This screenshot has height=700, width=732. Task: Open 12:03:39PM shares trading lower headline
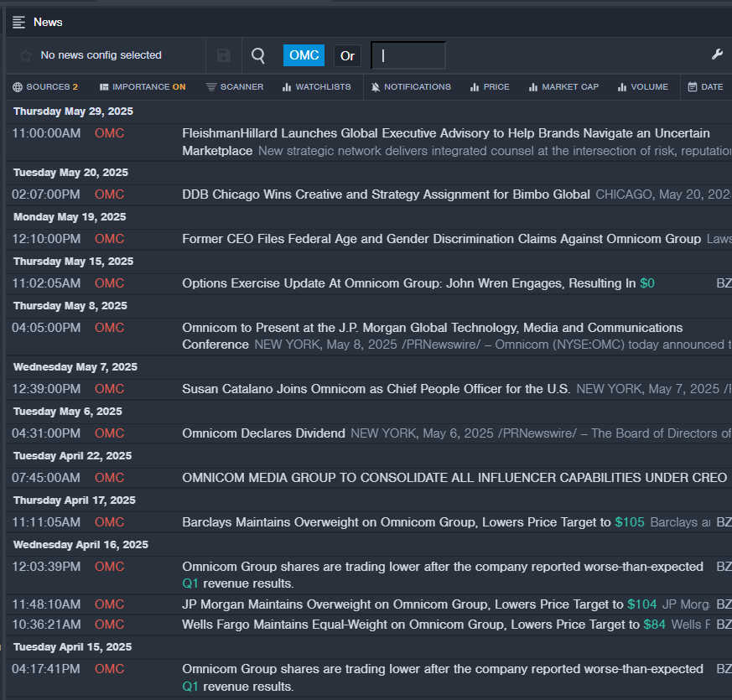click(x=443, y=575)
